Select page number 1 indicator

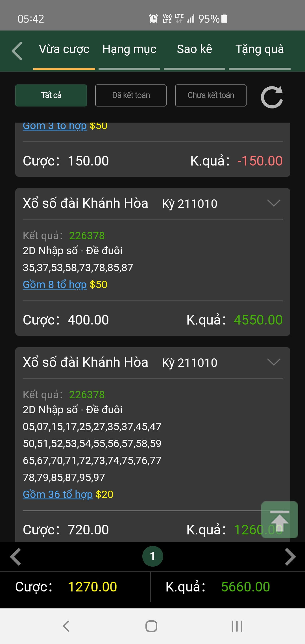tap(152, 556)
